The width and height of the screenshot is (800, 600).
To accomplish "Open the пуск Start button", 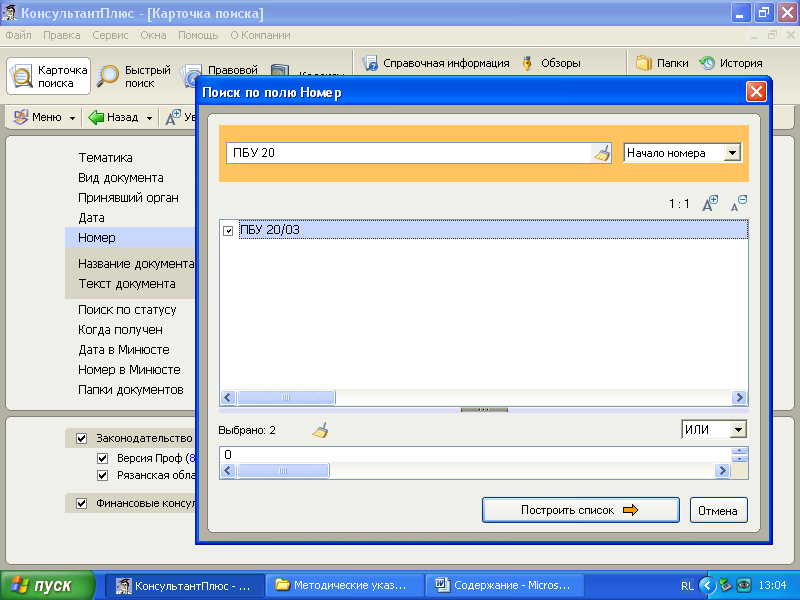I will 47,585.
